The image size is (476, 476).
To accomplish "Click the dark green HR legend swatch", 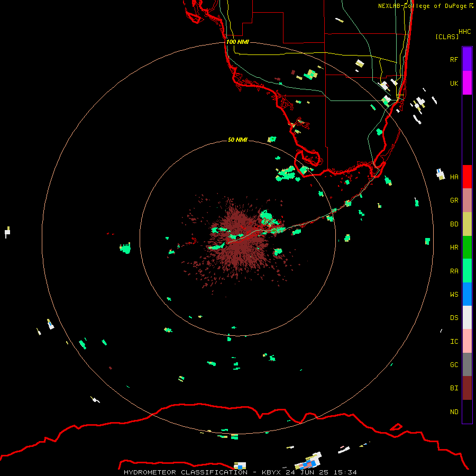I will [467, 248].
